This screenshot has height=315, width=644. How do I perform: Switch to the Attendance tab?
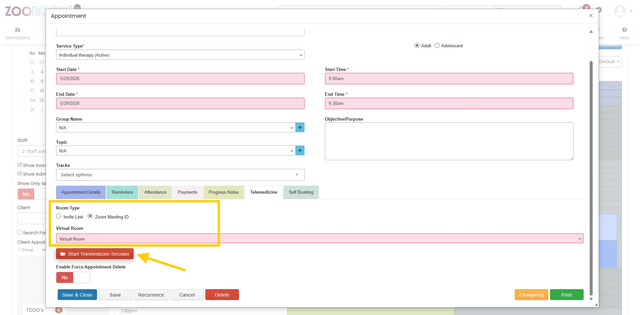coord(155,192)
